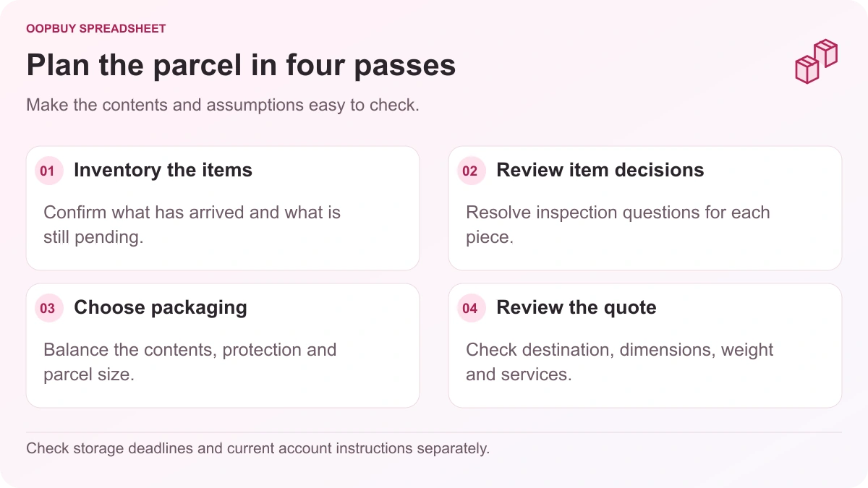Select the 03 step number badge

[47, 309]
